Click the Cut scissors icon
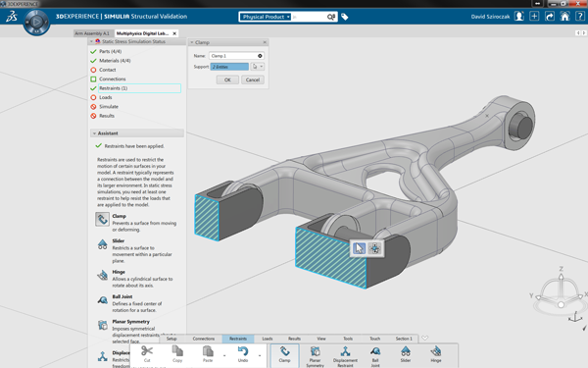This screenshot has height=368, width=588. [147, 351]
